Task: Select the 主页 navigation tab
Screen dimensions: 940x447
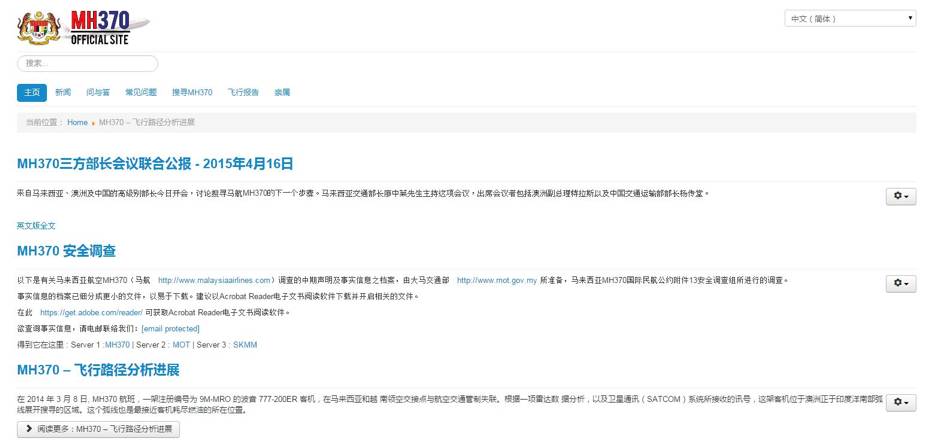Action: (32, 92)
